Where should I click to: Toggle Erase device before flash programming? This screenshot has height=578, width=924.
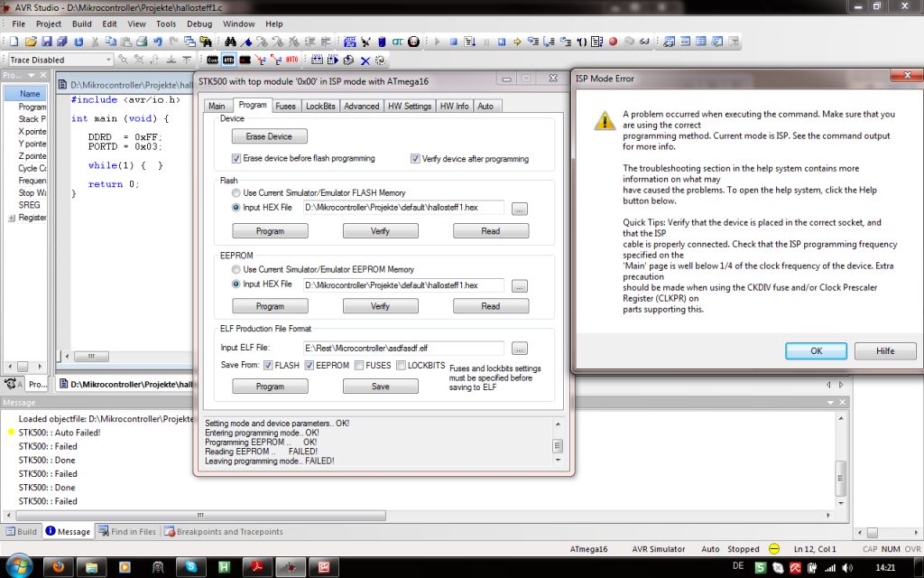[x=236, y=159]
